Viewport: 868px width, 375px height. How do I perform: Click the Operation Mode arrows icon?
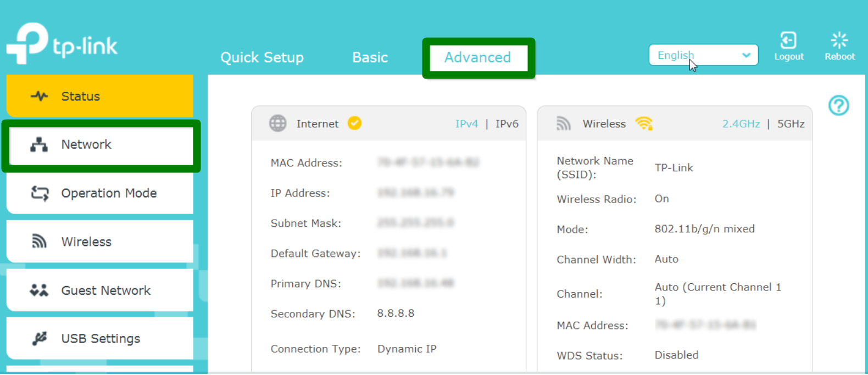tap(40, 193)
